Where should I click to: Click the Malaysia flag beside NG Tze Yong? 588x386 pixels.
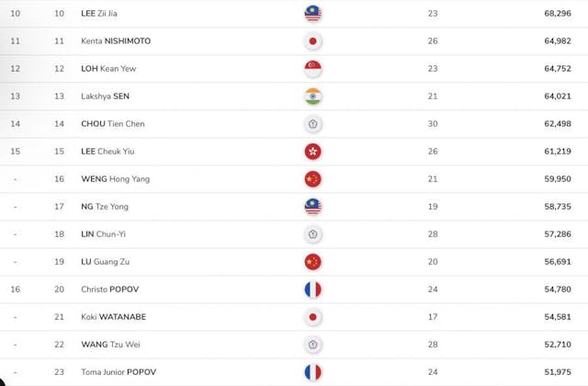click(312, 207)
